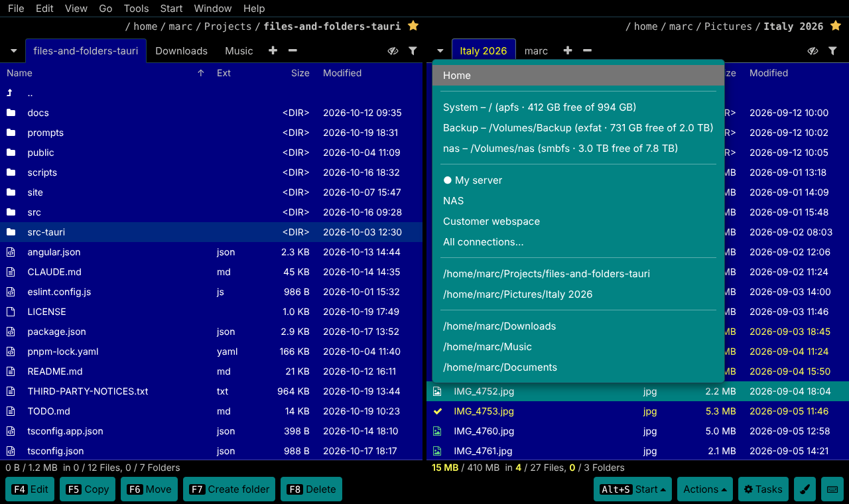Click the favorite star beside files-and-folders-tauri path
This screenshot has width=849, height=504.
click(x=413, y=26)
